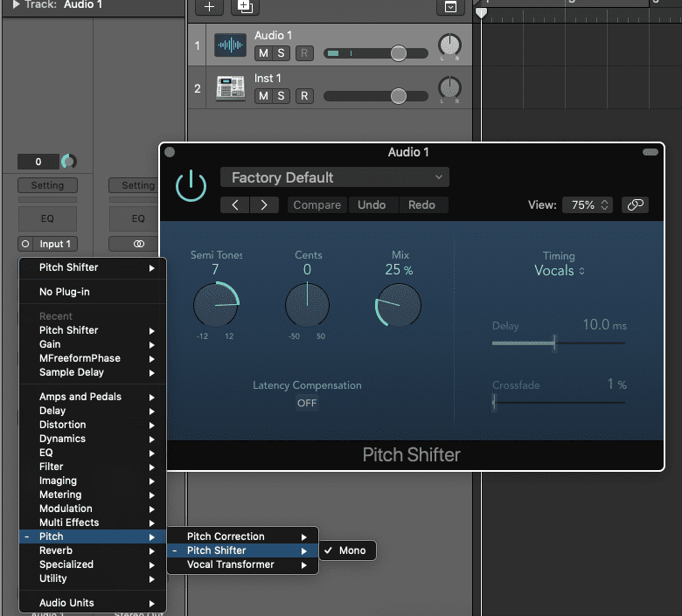Open the View 75% size dropdown
This screenshot has height=616, width=682.
(x=587, y=204)
